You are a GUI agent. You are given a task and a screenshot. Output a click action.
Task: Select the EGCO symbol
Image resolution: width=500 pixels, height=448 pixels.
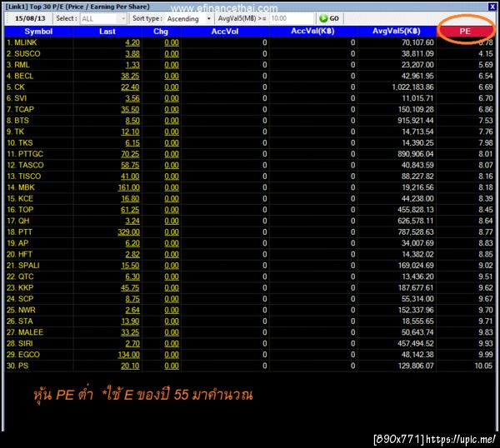tap(29, 355)
